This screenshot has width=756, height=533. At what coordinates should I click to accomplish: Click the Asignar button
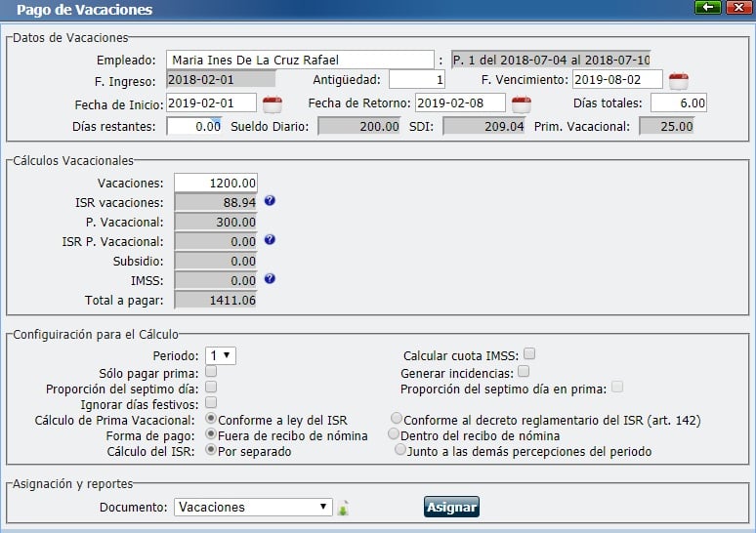(x=452, y=507)
